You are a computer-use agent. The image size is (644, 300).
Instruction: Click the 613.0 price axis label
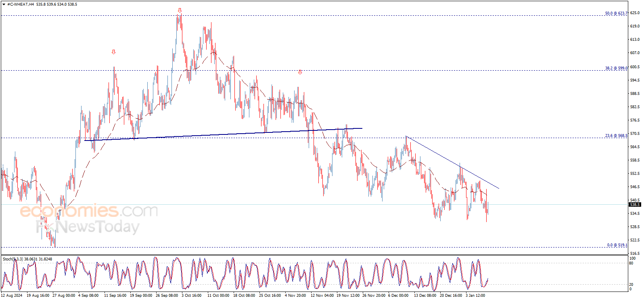point(635,40)
